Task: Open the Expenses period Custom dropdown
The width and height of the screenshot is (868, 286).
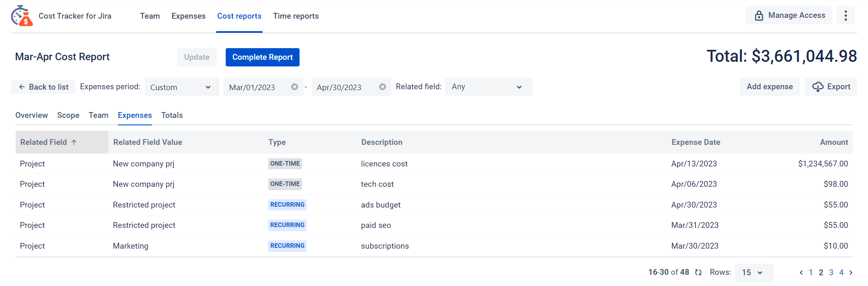Action: pyautogui.click(x=181, y=87)
